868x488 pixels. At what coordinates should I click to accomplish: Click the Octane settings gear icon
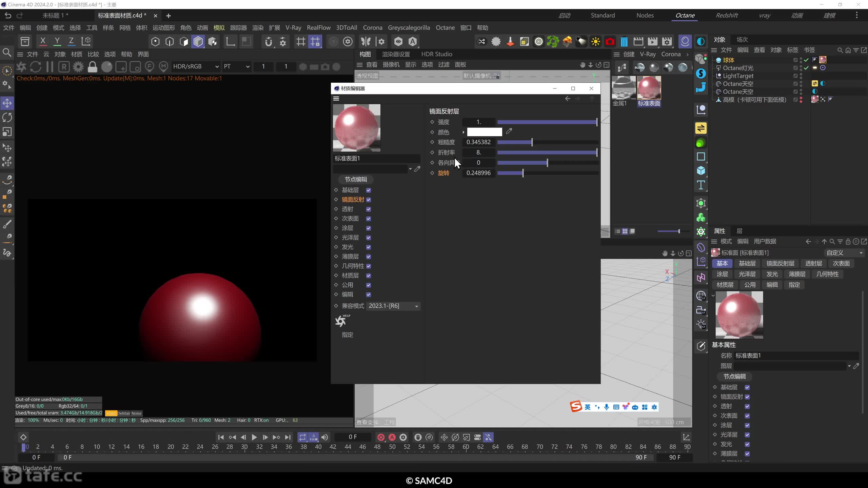coord(78,67)
